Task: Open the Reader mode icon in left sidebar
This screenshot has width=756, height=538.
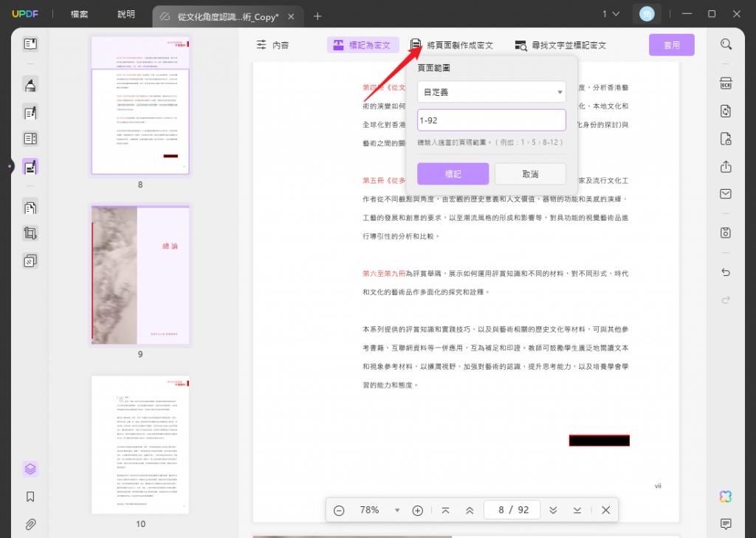Action: point(30,44)
